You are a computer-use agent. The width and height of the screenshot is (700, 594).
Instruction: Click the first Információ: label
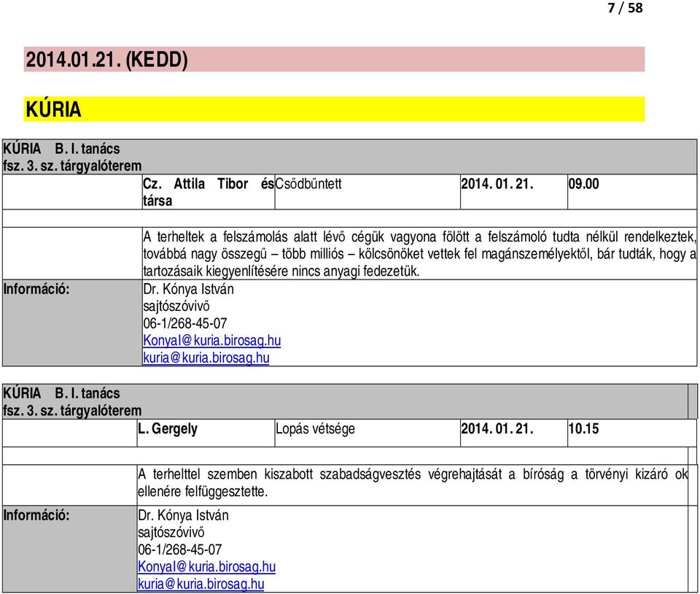pos(36,289)
